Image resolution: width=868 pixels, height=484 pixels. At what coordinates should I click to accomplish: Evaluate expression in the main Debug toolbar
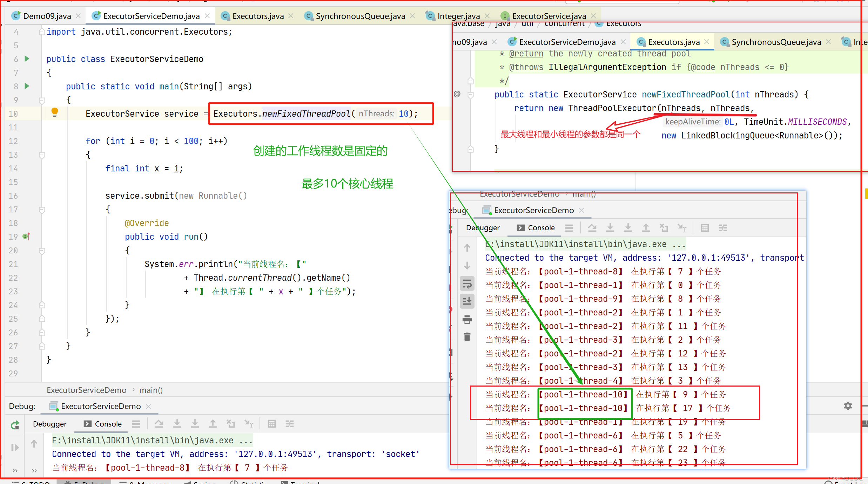[272, 424]
